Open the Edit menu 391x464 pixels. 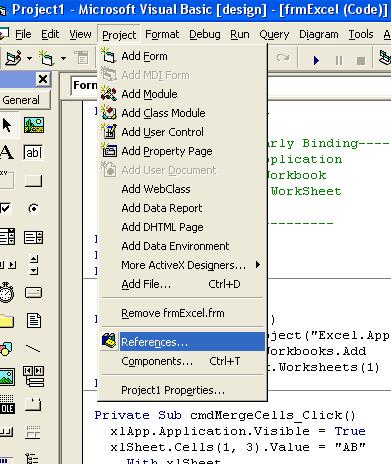(50, 34)
